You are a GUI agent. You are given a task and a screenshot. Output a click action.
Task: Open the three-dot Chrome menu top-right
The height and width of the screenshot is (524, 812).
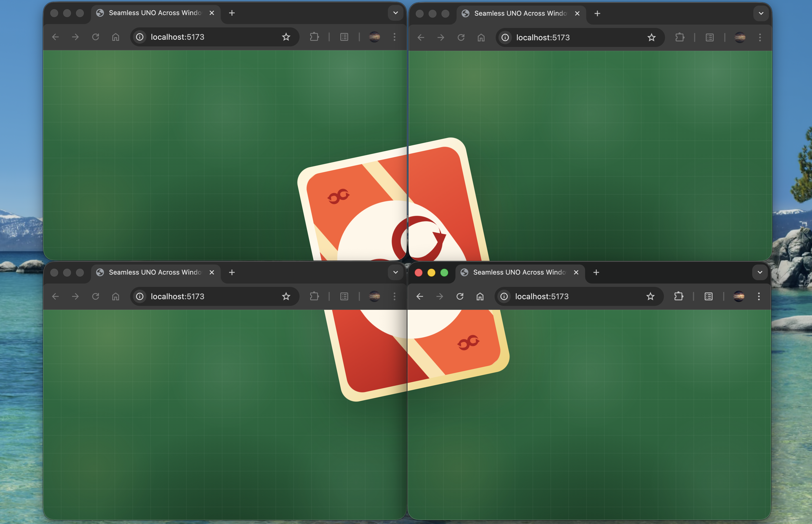point(760,37)
